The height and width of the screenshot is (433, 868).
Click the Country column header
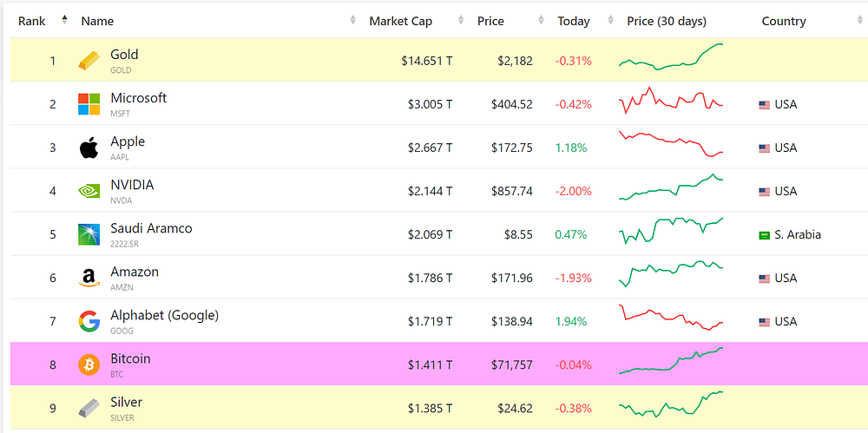(x=783, y=21)
